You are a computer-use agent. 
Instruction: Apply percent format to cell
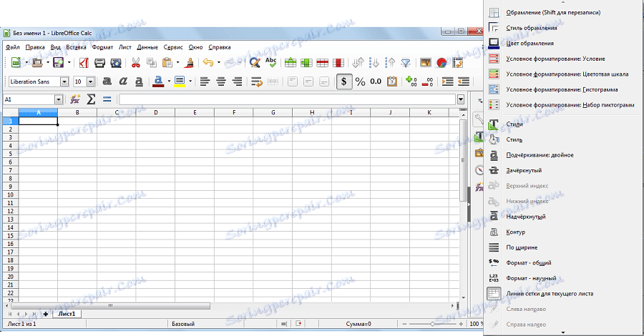360,81
